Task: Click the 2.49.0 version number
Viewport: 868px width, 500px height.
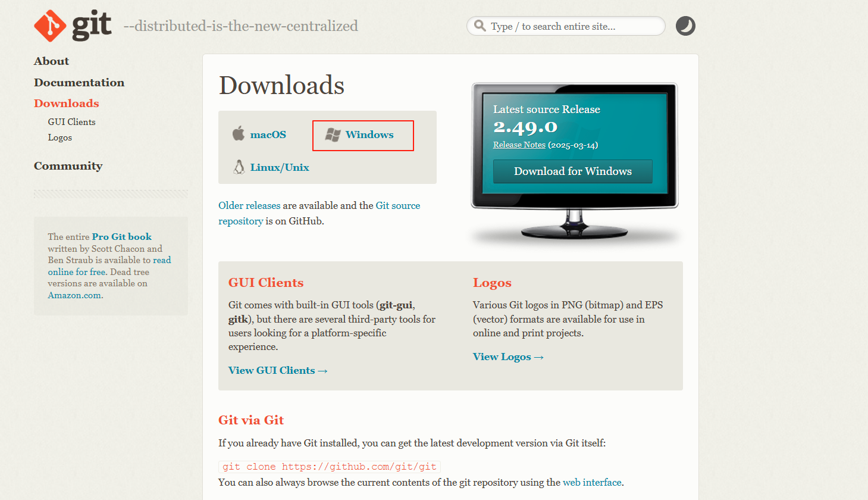Action: (x=525, y=127)
